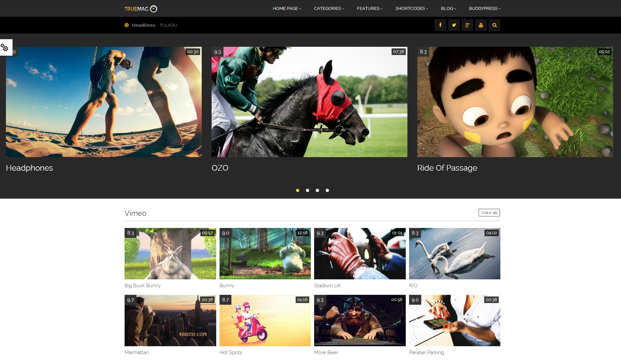Select the first carousel dot
The height and width of the screenshot is (364, 621).
tap(298, 190)
